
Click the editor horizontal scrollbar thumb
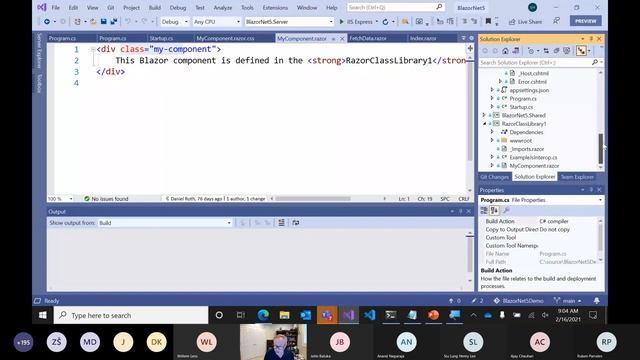point(313,199)
